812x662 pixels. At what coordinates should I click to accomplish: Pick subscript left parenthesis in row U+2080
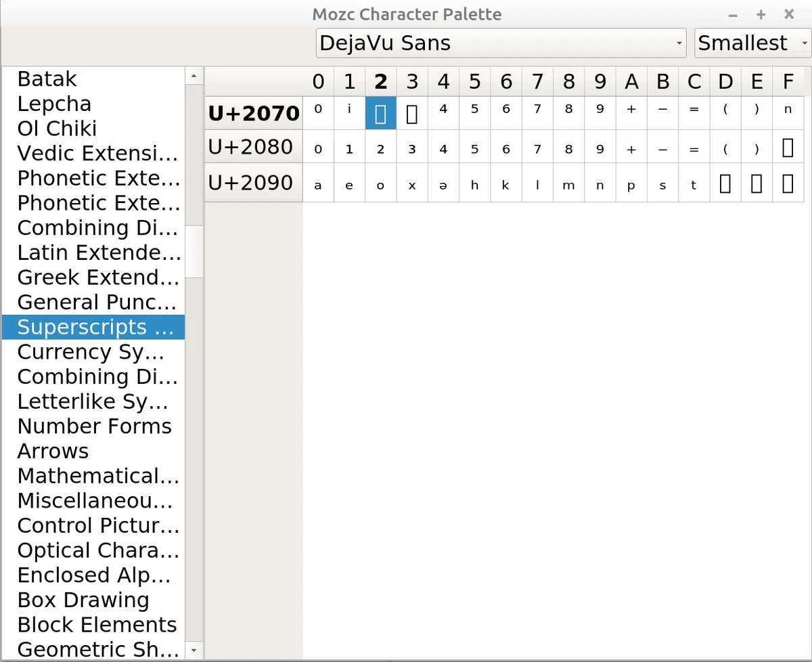coord(725,148)
